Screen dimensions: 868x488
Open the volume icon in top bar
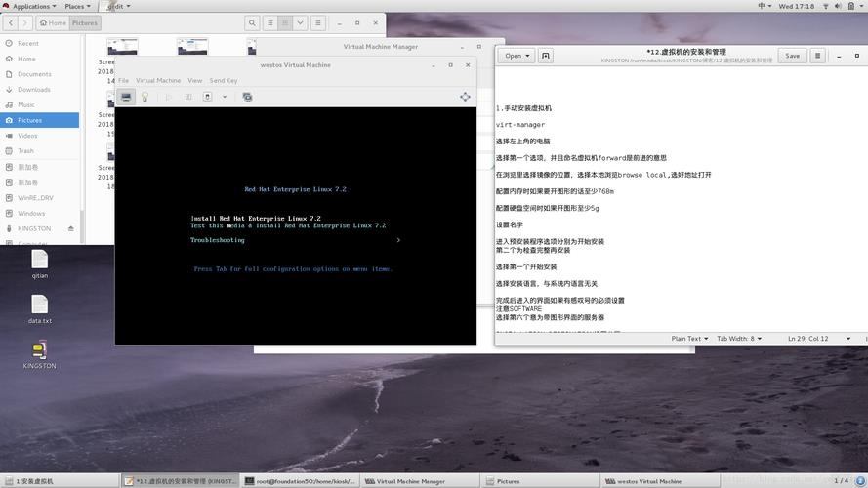point(838,6)
